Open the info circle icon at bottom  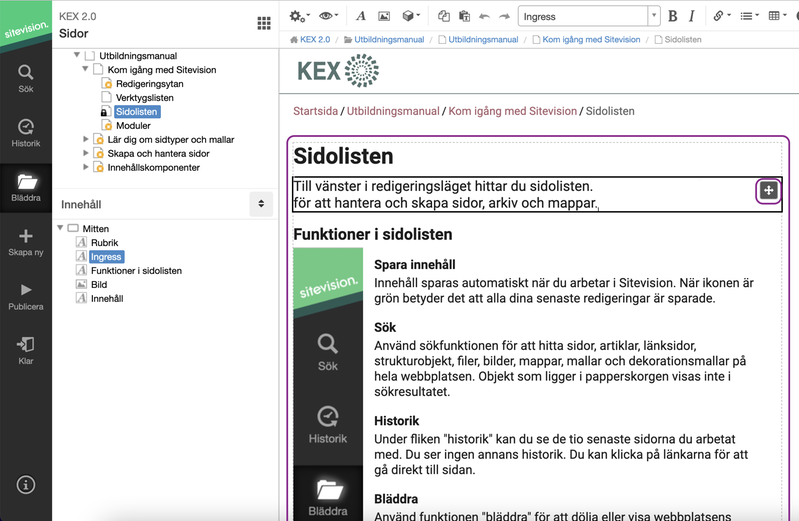(x=25, y=484)
